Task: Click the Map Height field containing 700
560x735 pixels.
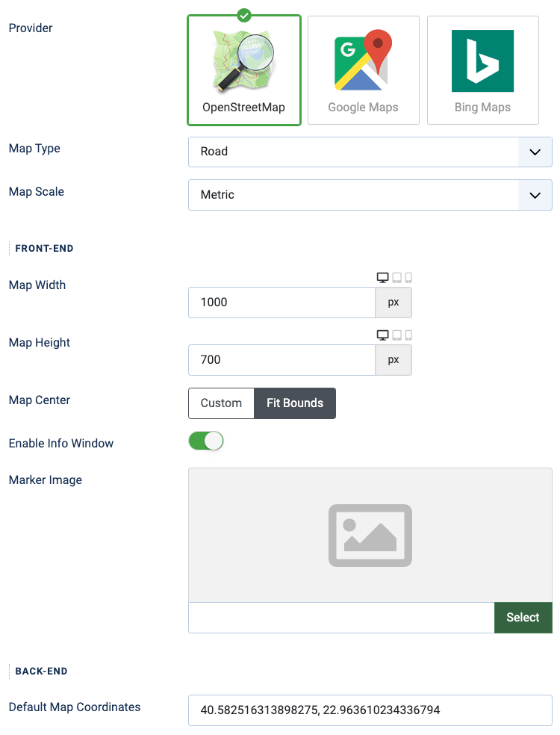Action: click(281, 360)
